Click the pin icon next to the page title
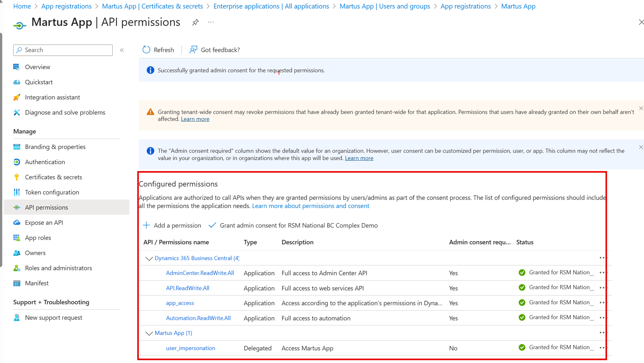Viewport: 644px width, 363px height. pyautogui.click(x=195, y=22)
